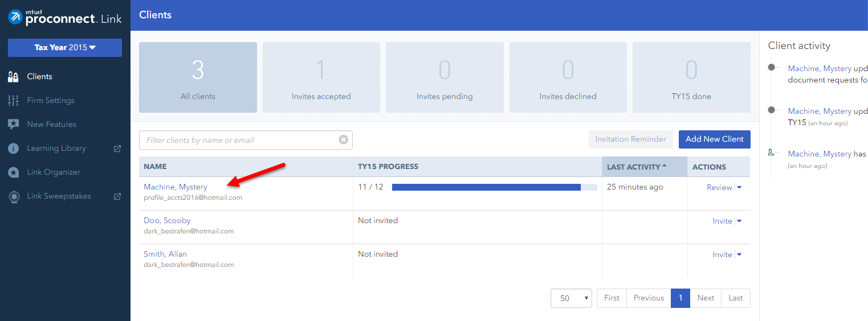Select the TY15 done card
The image size is (868, 321).
tap(691, 77)
